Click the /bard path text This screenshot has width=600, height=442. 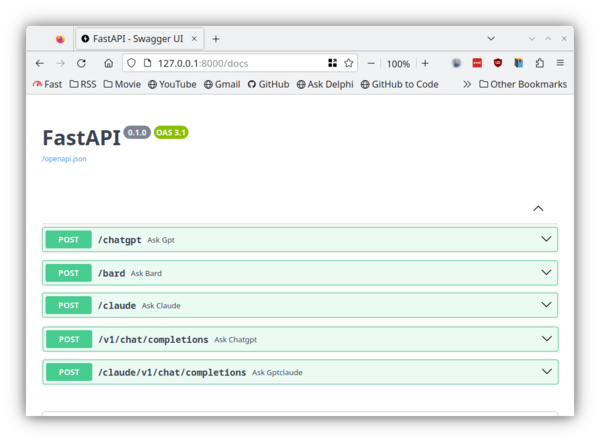tap(112, 273)
